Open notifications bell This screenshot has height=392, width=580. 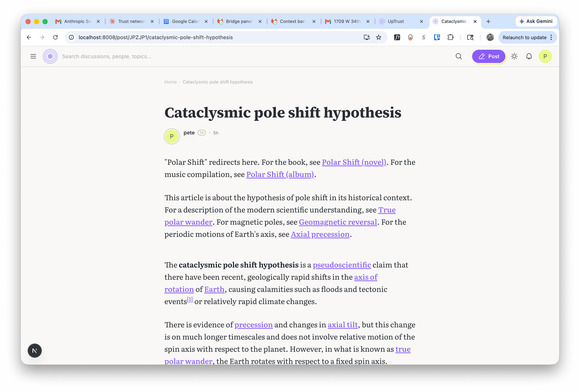529,56
